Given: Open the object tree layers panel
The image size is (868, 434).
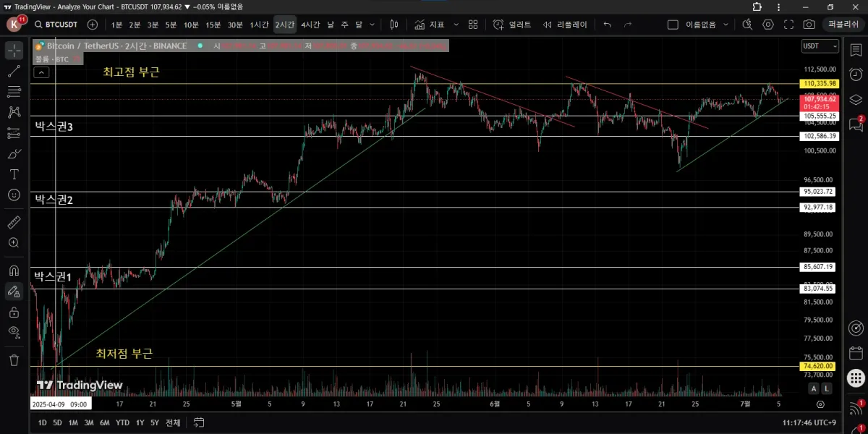Looking at the screenshot, I should coord(856,100).
